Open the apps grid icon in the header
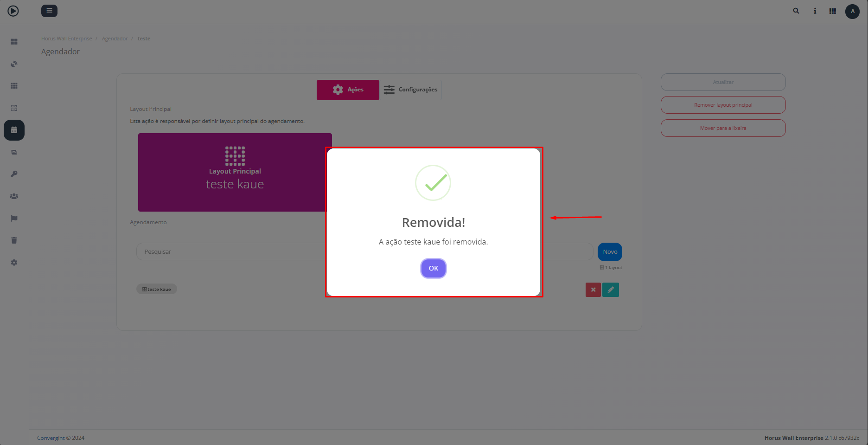 (833, 11)
